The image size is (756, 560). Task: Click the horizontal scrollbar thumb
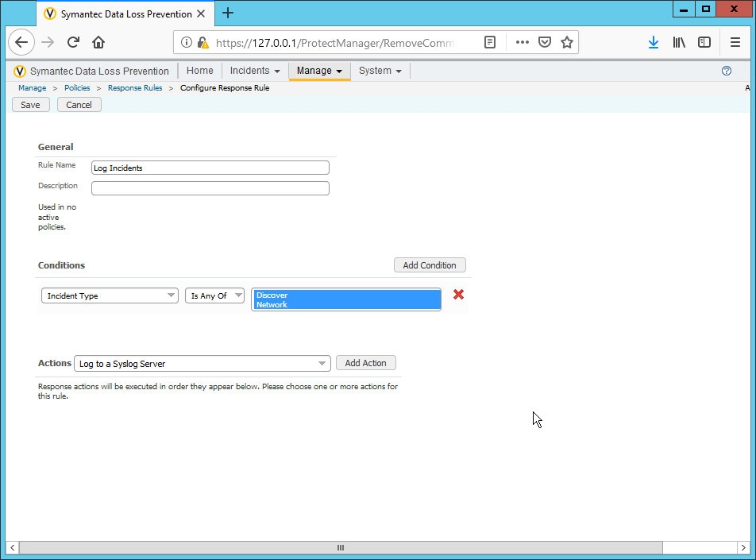click(x=341, y=547)
